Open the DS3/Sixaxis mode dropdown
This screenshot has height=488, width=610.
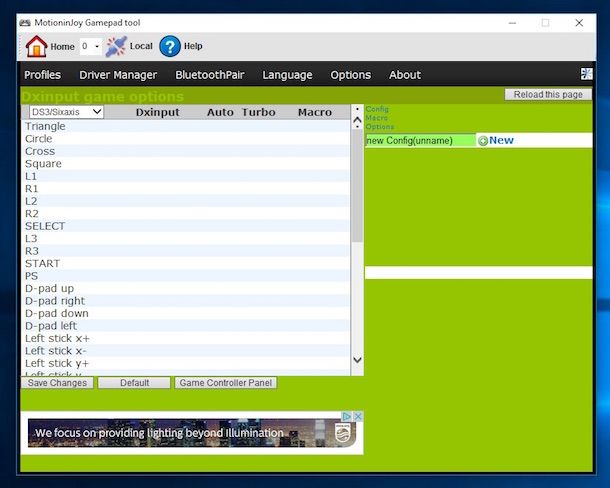(x=67, y=112)
